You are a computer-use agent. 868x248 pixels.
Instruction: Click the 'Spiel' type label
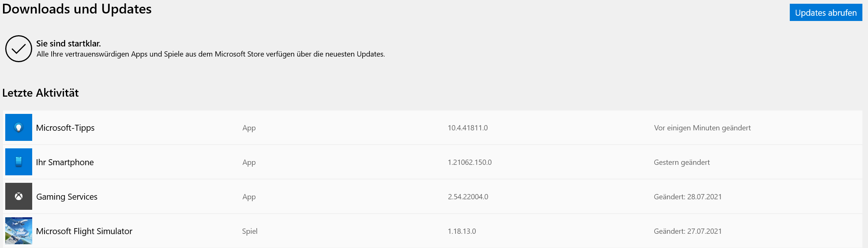[250, 231]
